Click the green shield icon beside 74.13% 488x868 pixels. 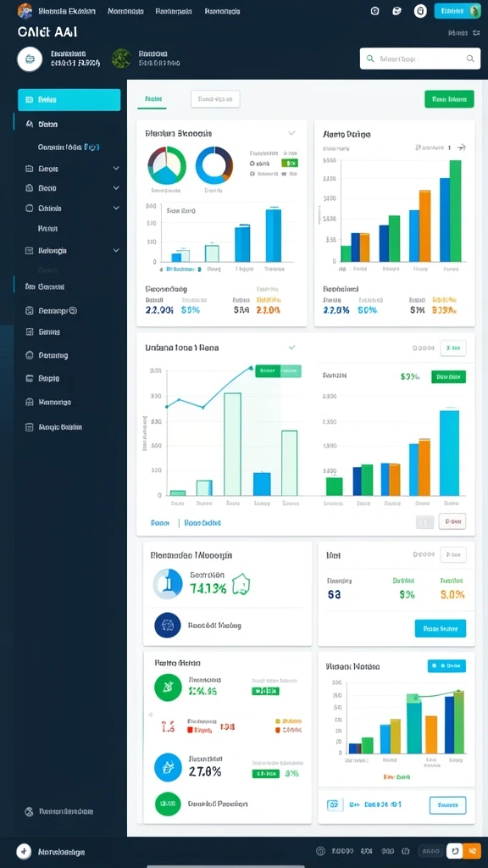[x=241, y=584]
